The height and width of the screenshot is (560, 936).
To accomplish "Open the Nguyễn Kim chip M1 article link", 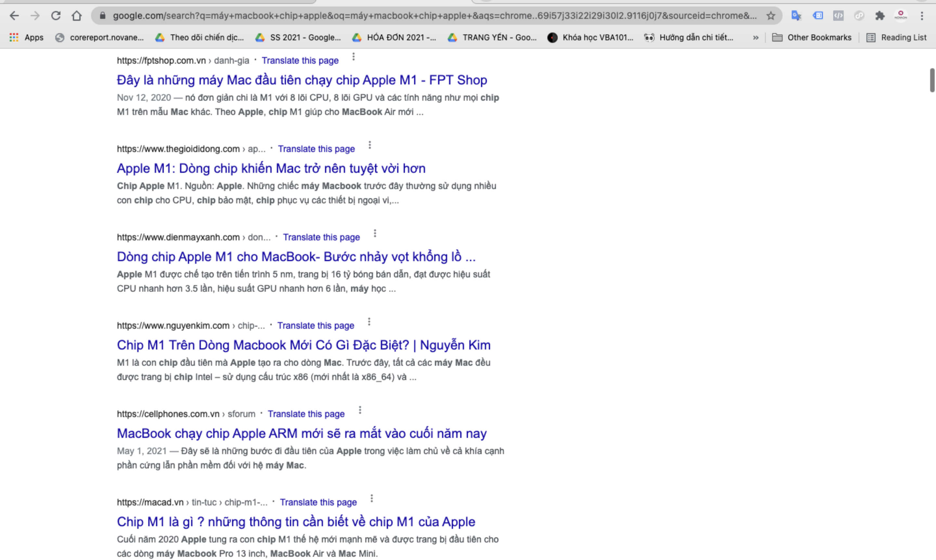I will pos(304,345).
